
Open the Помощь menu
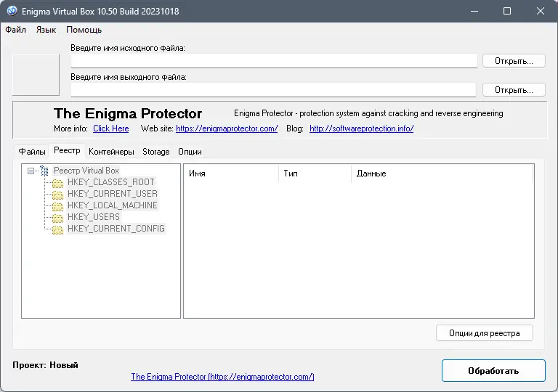tap(84, 30)
